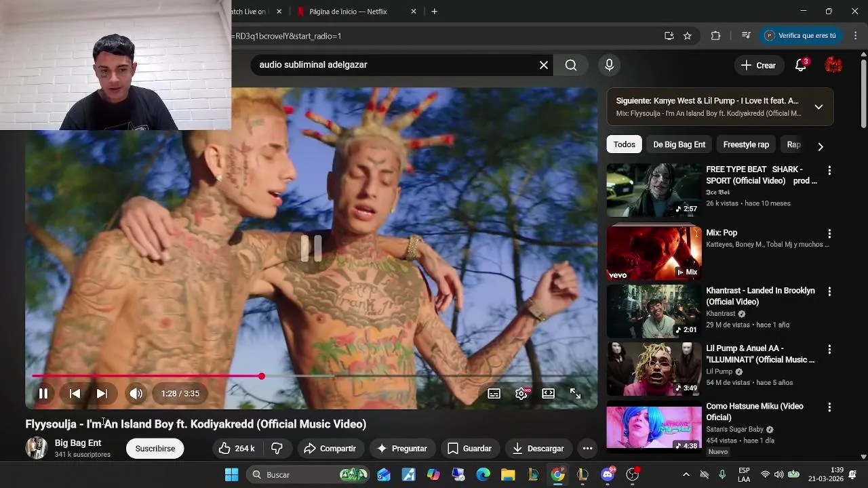Viewport: 868px width, 488px height.
Task: Start voice search with microphone icon
Action: point(609,65)
